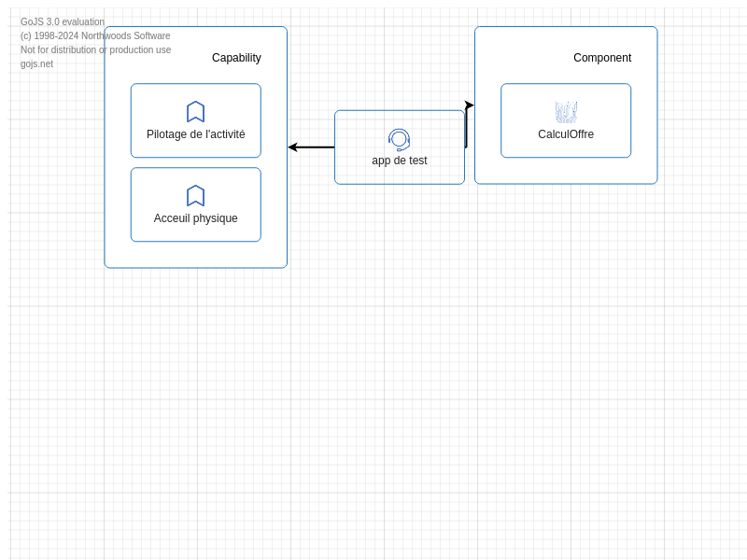
Task: Click empty space in Component group below CalculOffre
Action: (x=566, y=171)
